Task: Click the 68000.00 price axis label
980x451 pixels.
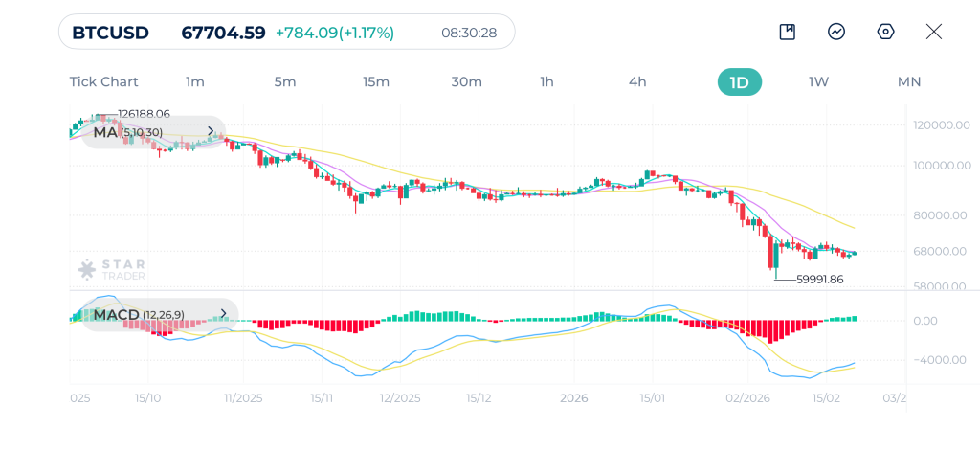Action: coord(940,252)
